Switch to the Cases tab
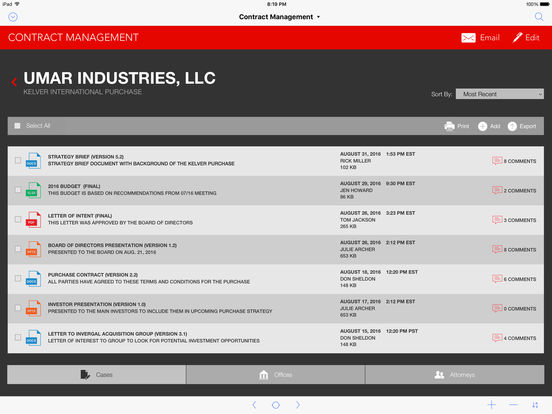Image resolution: width=552 pixels, height=414 pixels. point(96,375)
